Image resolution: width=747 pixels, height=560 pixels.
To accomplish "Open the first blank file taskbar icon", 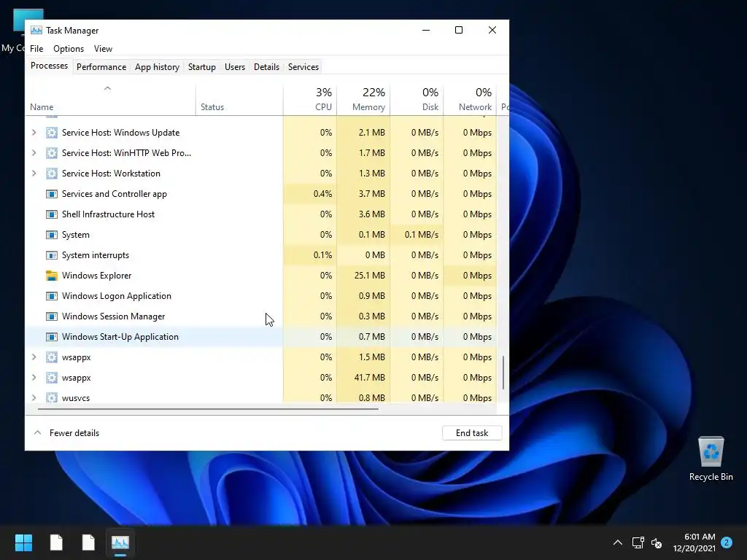I will tap(56, 542).
